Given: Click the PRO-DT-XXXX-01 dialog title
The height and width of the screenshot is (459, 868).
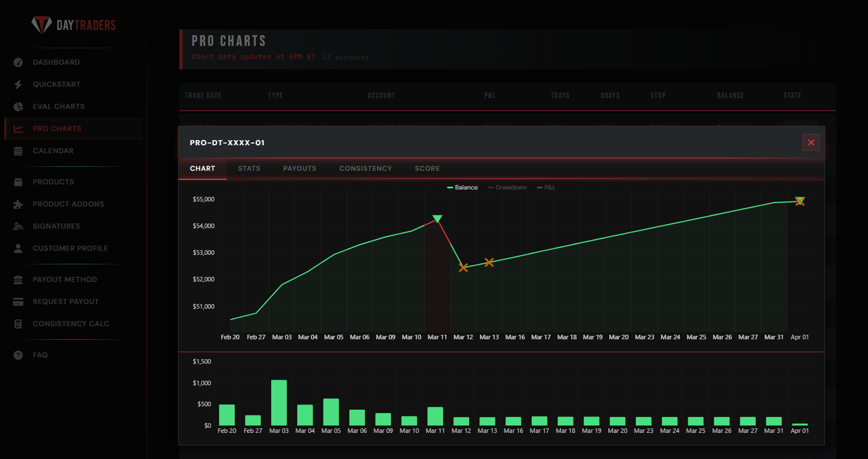Looking at the screenshot, I should tap(227, 143).
